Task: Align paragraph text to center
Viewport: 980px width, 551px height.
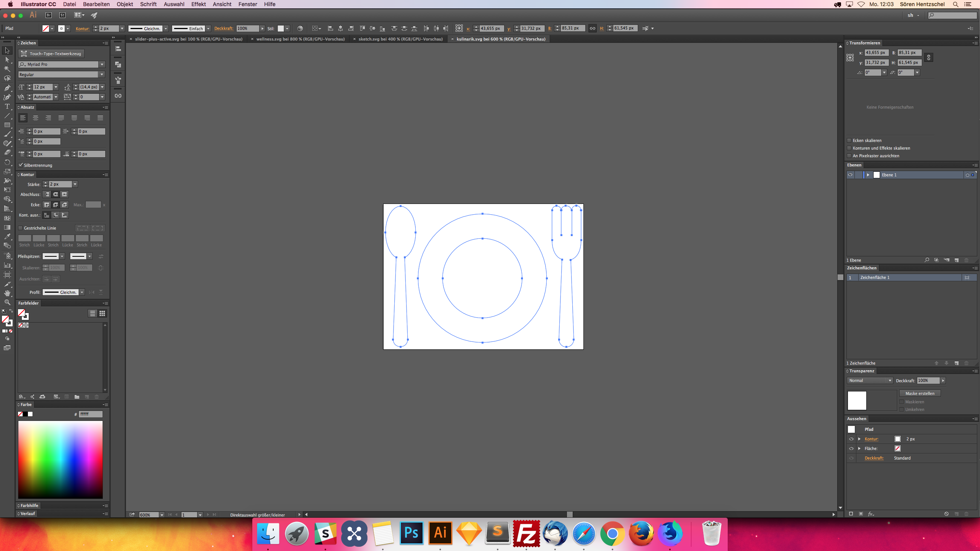Action: (36, 118)
